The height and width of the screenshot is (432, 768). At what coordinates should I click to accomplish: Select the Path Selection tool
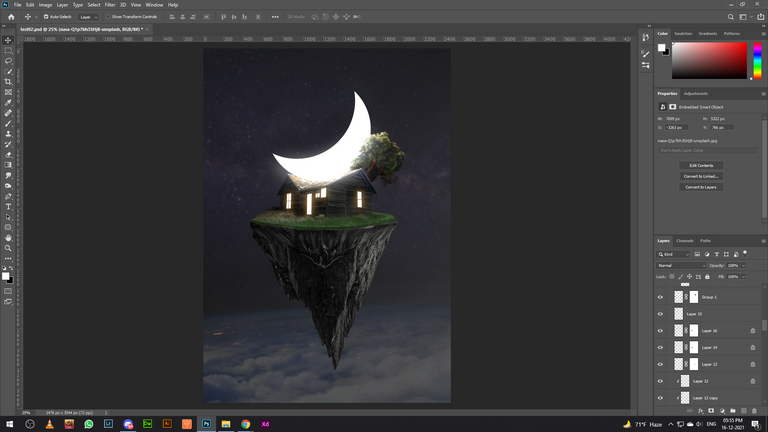click(x=8, y=217)
